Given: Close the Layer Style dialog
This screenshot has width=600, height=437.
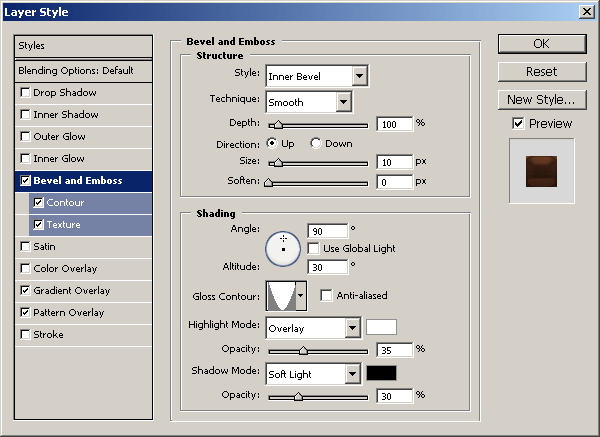Looking at the screenshot, I should pos(587,11).
